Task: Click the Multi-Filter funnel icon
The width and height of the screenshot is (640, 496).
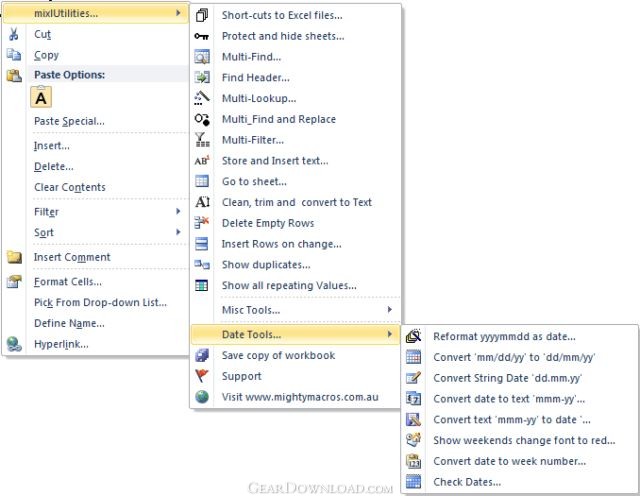Action: click(x=202, y=140)
